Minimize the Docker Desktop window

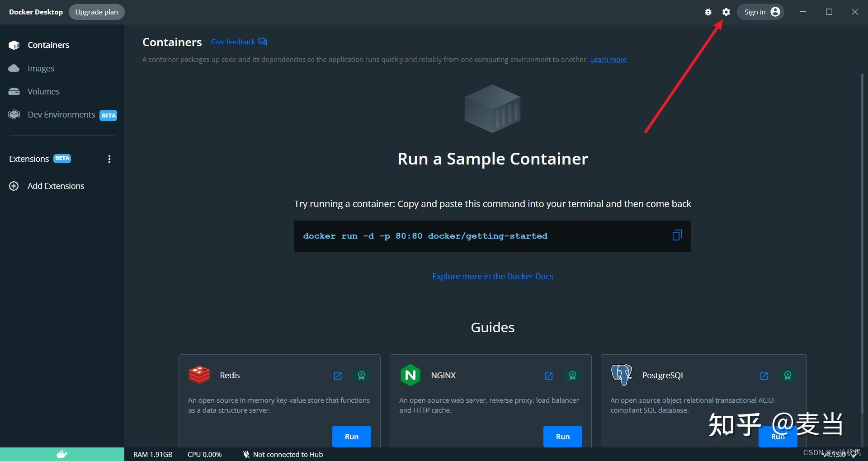803,12
